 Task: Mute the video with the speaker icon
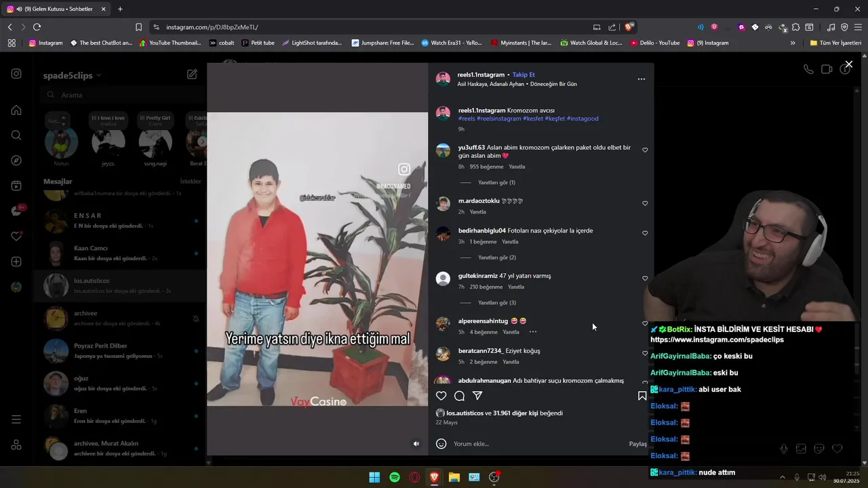[x=416, y=444]
